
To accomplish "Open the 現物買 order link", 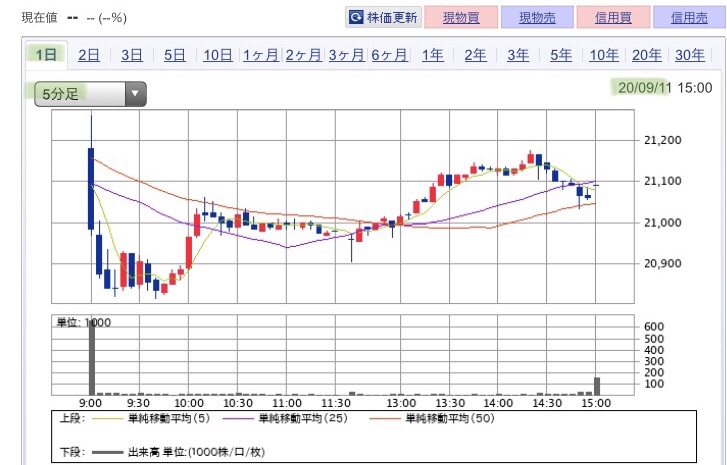I will click(x=461, y=17).
